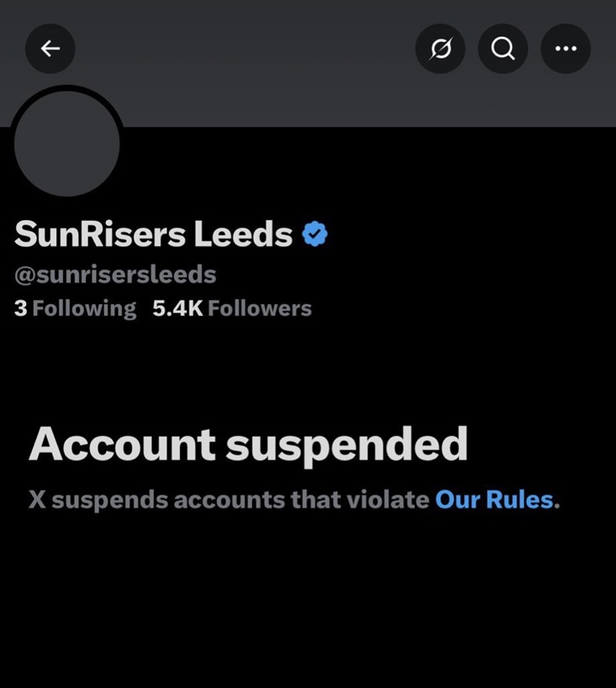Click the 5.4K follower count
This screenshot has height=688, width=616.
tap(177, 308)
